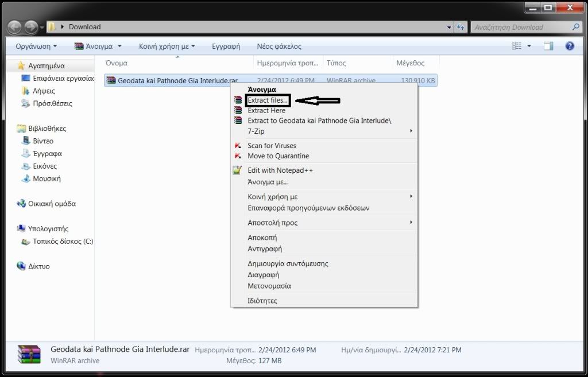Screen dimensions: 588x377
Task: Select Extract files... from context menu
Action: (268, 100)
